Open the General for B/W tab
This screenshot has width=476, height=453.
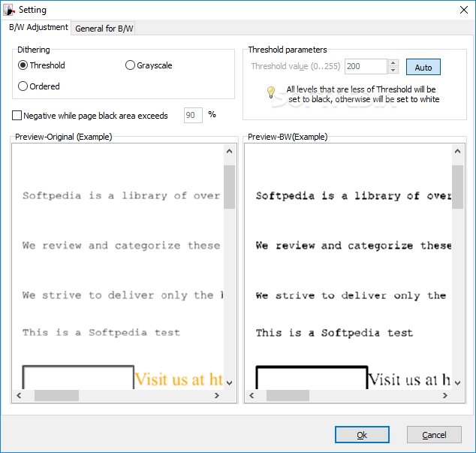pyautogui.click(x=104, y=29)
